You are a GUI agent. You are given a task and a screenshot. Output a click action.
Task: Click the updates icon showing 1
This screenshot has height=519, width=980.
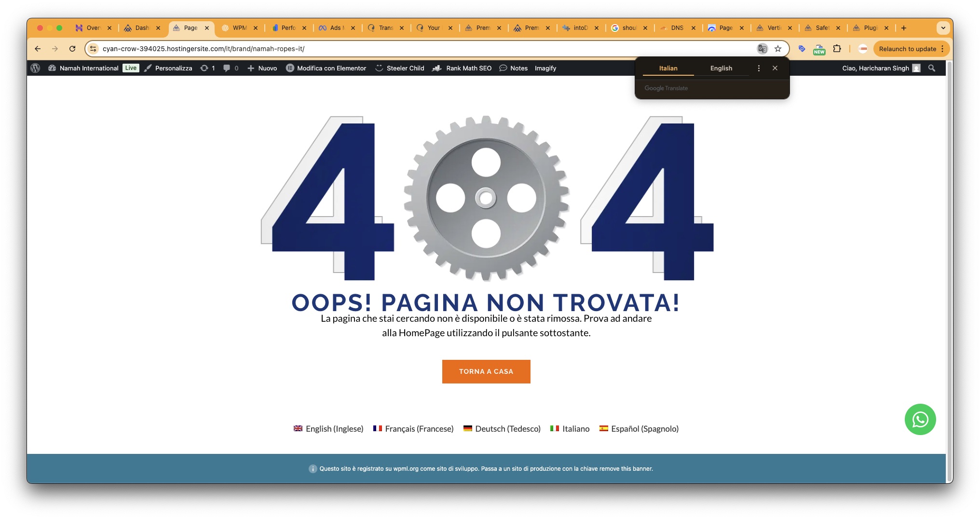(207, 68)
